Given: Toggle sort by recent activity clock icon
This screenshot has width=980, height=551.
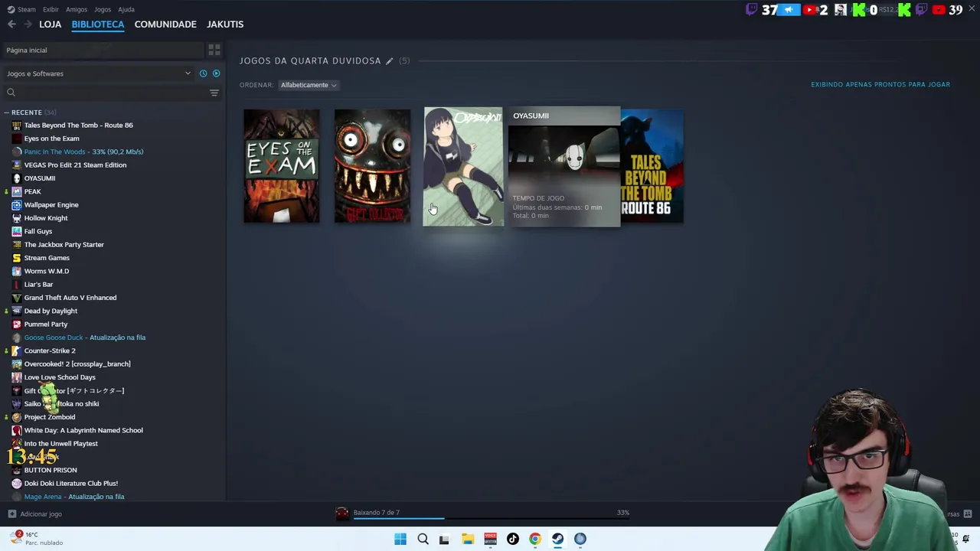Looking at the screenshot, I should click(203, 73).
